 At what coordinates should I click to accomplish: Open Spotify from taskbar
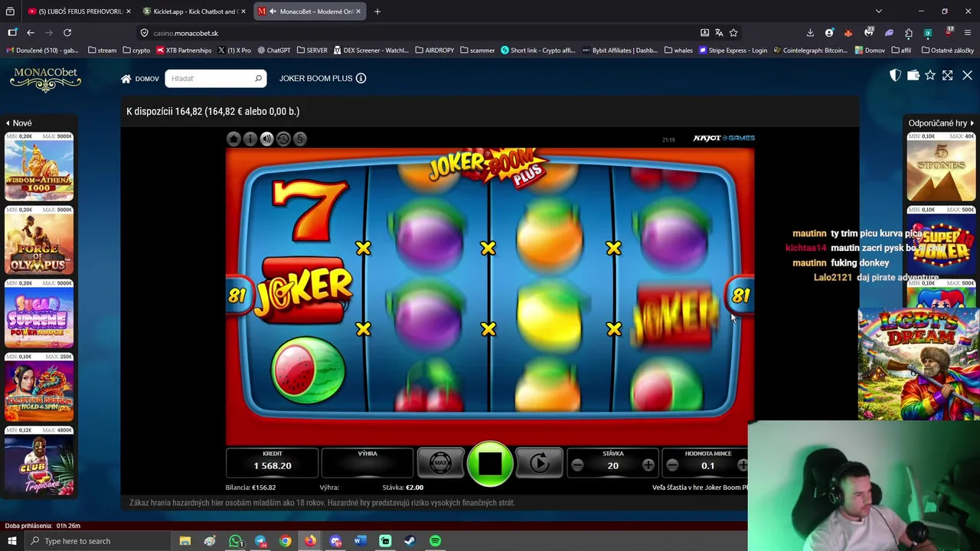(435, 541)
